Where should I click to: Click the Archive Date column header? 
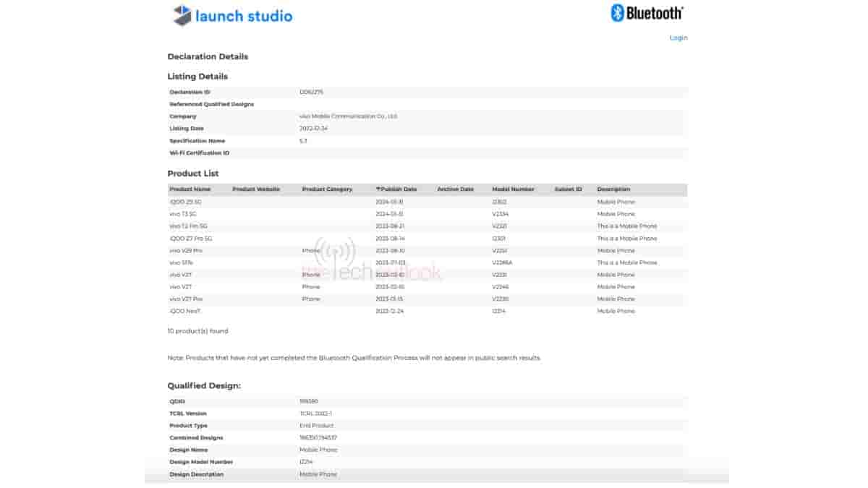tap(455, 189)
